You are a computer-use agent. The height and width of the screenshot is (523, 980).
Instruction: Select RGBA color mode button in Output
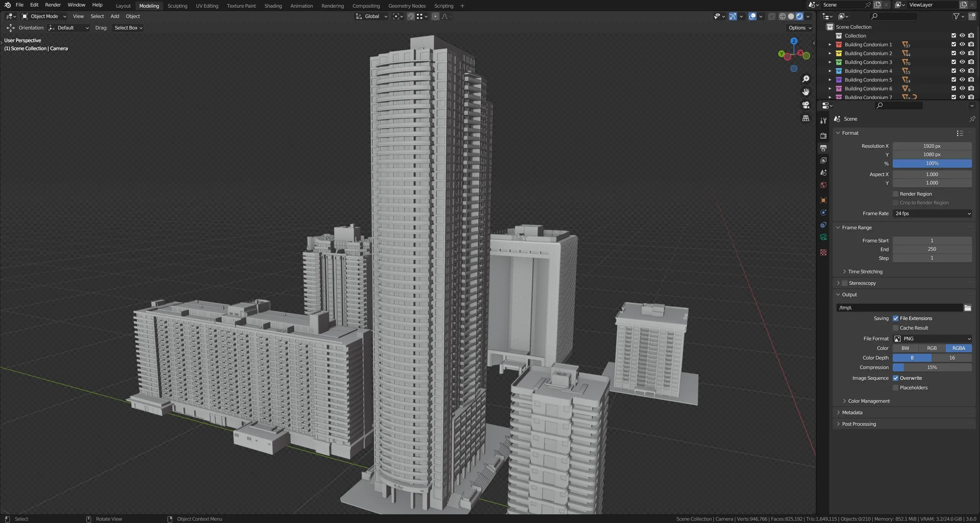pos(958,348)
